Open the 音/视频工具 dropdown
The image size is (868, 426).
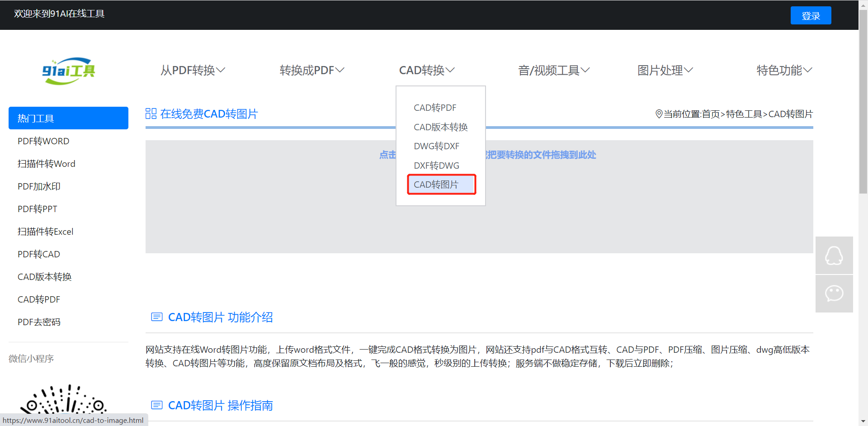pyautogui.click(x=553, y=70)
